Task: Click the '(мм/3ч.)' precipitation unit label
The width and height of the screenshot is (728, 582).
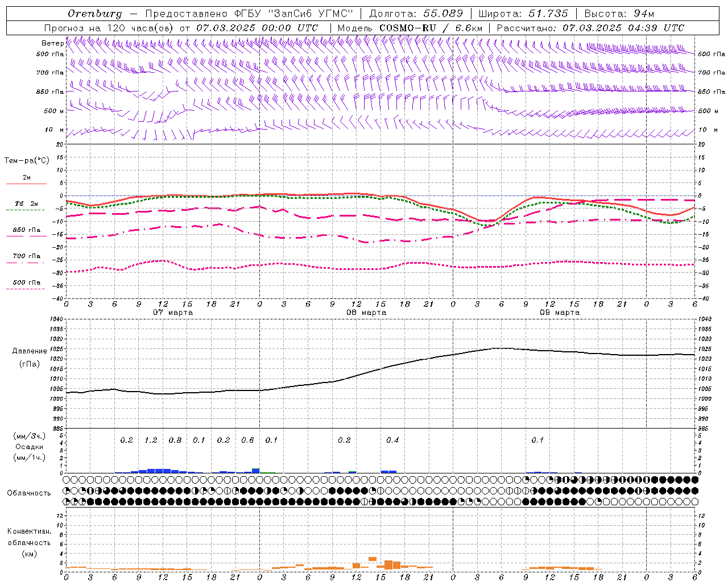Action: tap(30, 436)
